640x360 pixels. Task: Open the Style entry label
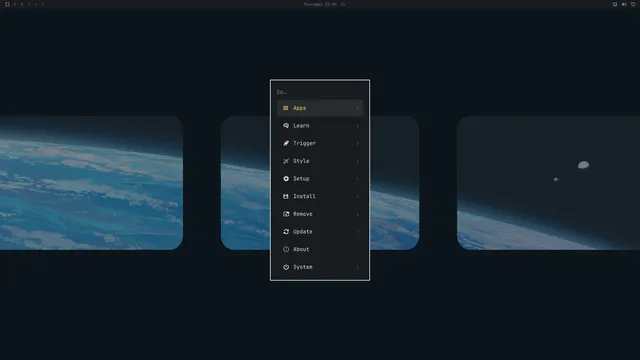[x=301, y=161]
